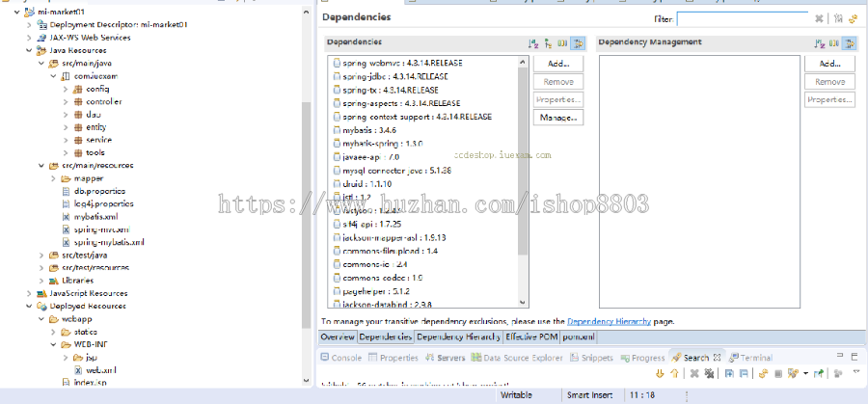The height and width of the screenshot is (404, 868).
Task: Toggle show GroupId icon in Dependencies section
Action: [x=562, y=43]
